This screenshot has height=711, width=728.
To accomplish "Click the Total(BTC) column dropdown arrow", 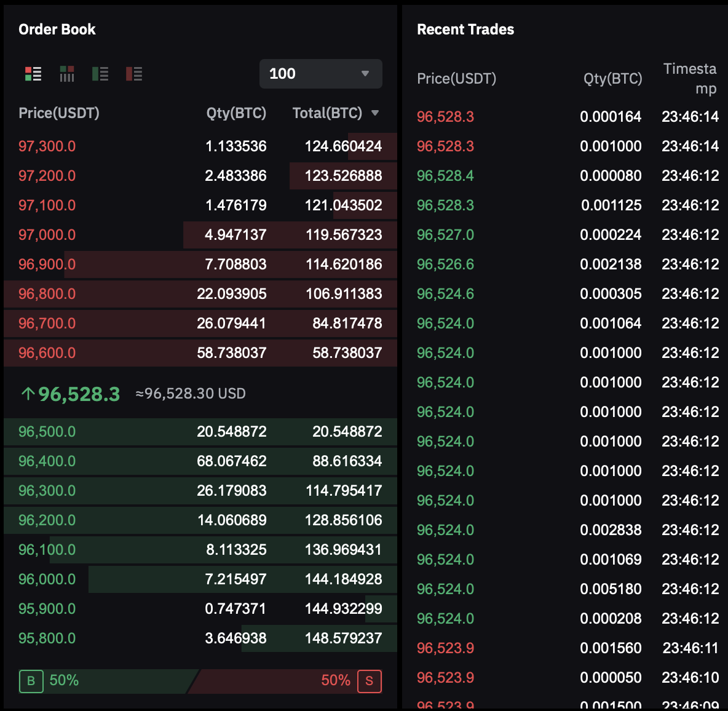I will [x=375, y=113].
